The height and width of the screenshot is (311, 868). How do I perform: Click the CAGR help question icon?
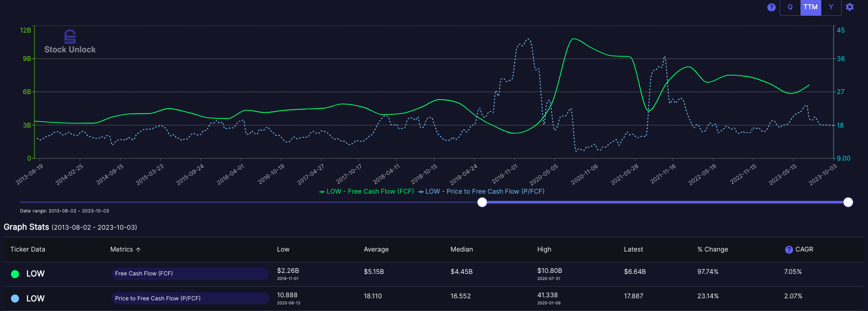(789, 250)
